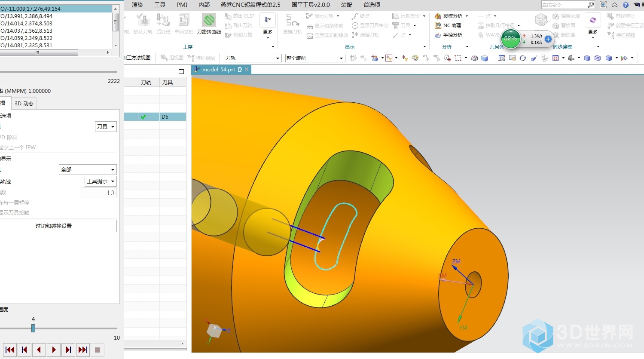Maximize the operation navigator panel square
This screenshot has width=644, height=359.
tap(181, 71)
